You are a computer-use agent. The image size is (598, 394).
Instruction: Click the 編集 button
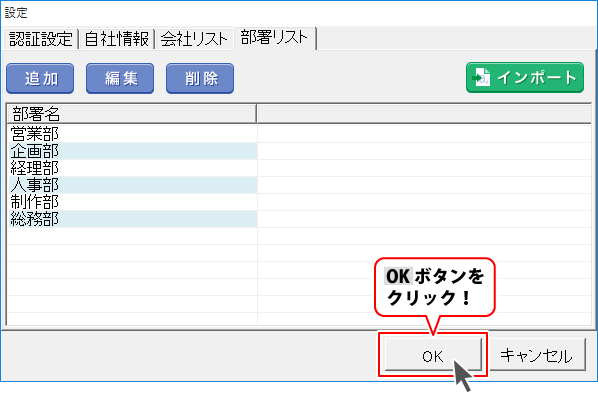coord(120,79)
